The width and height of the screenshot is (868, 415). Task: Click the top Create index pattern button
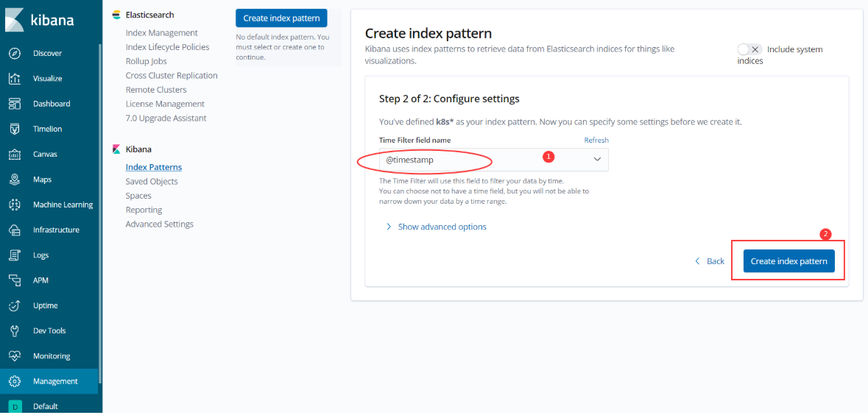point(281,18)
